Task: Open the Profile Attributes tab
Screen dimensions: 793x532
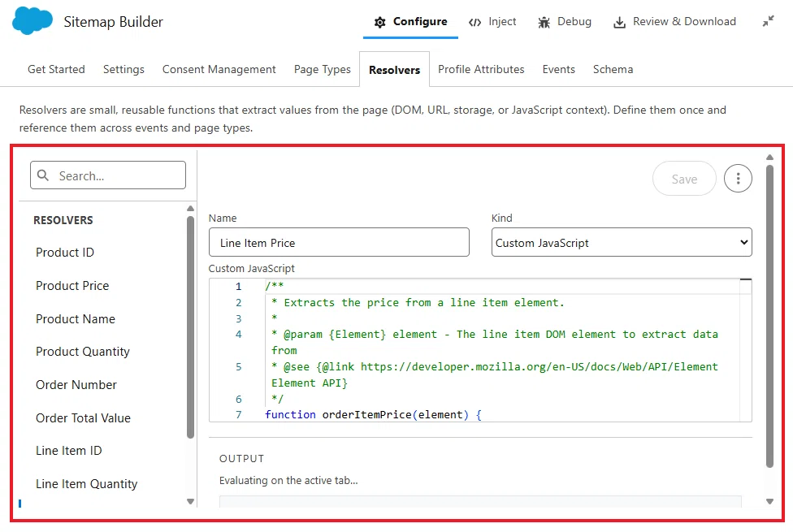Action: (x=481, y=69)
